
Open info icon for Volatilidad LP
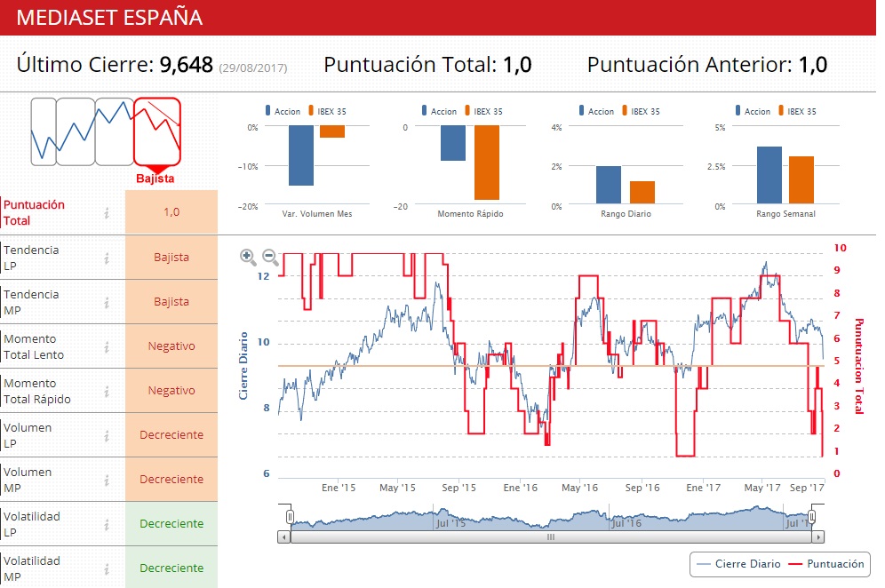(107, 525)
